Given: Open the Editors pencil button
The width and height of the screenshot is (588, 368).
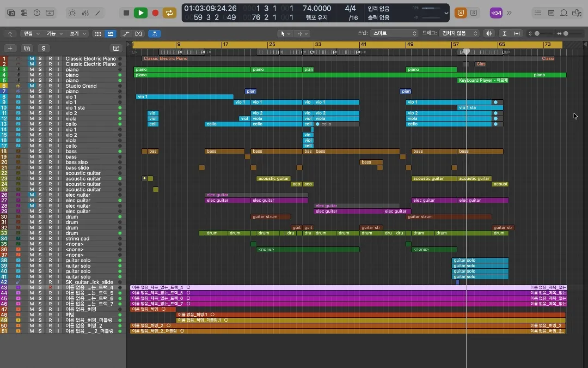Looking at the screenshot, I should [98, 13].
